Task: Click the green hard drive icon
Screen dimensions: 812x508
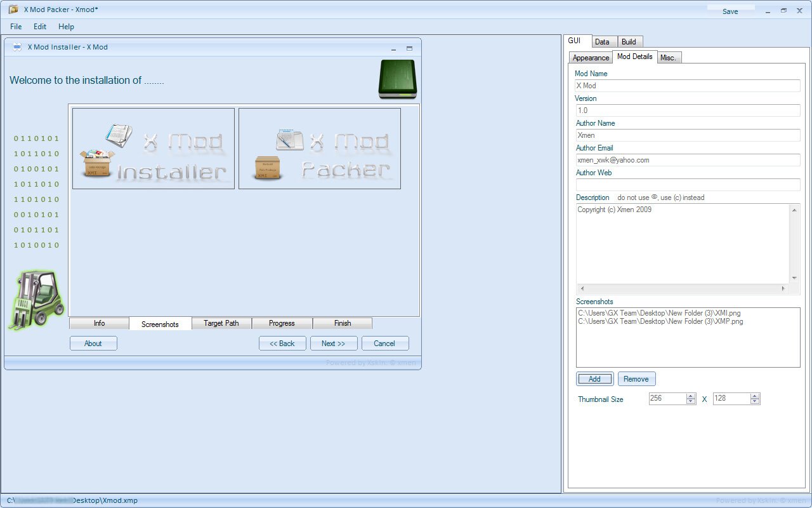Action: point(397,79)
